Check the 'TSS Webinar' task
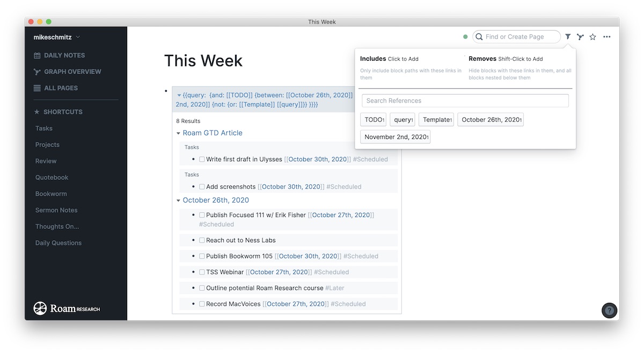Screen dimensions: 644x353 tap(202, 272)
